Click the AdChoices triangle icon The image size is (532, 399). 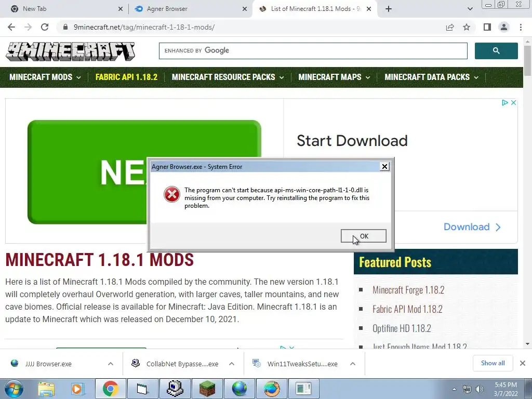(x=504, y=102)
